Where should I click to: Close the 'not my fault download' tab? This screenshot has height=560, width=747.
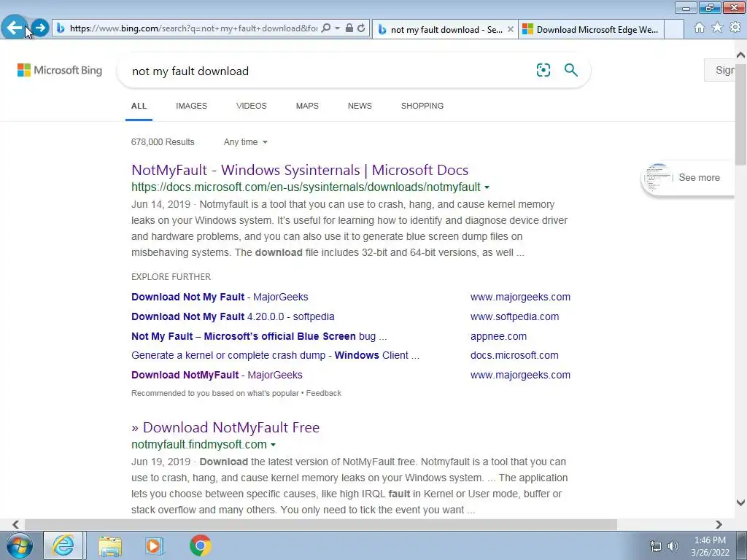(510, 29)
